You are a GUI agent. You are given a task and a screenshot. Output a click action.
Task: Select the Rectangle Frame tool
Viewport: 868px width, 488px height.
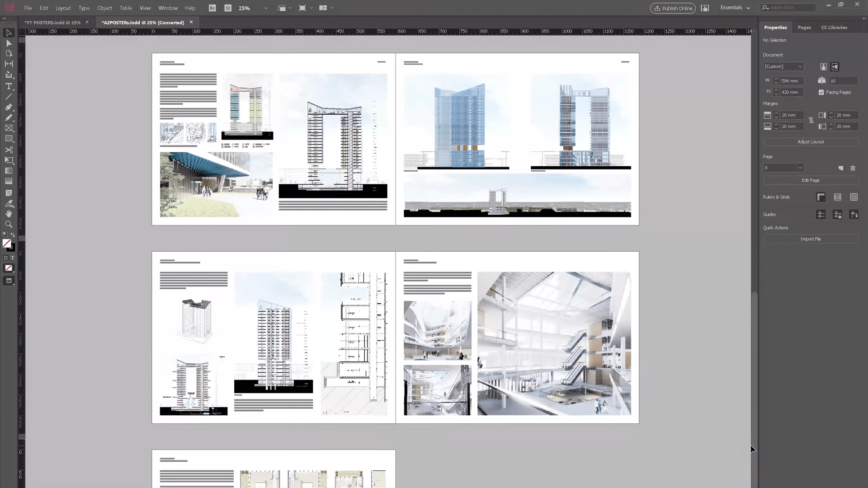(9, 128)
